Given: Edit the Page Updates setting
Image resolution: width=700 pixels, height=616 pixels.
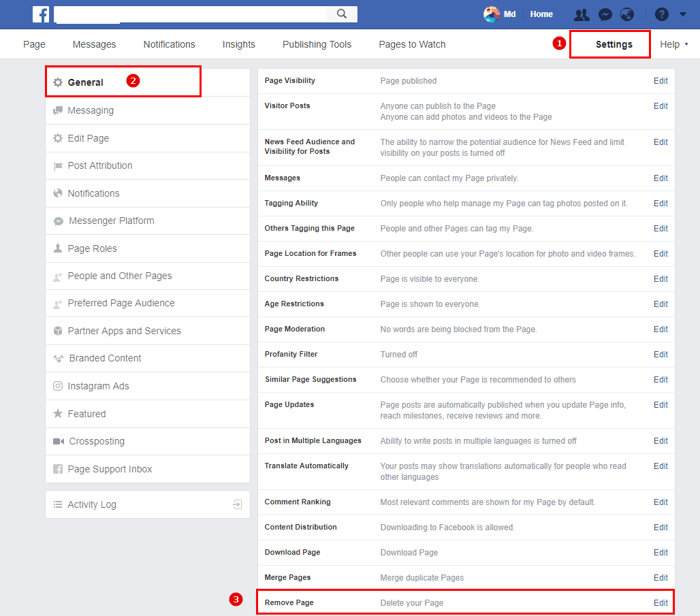Looking at the screenshot, I should coord(661,405).
